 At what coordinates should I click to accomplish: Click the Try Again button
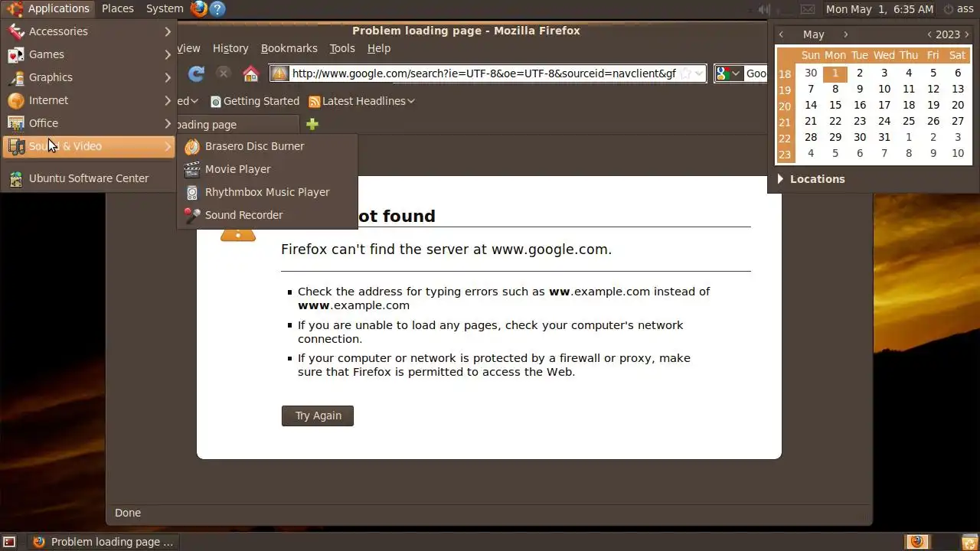coord(318,416)
